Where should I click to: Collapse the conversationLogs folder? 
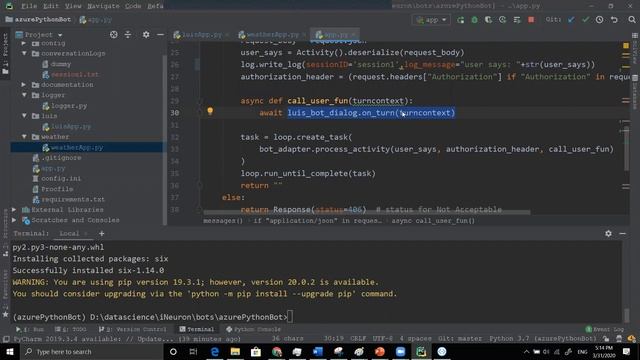click(x=24, y=53)
